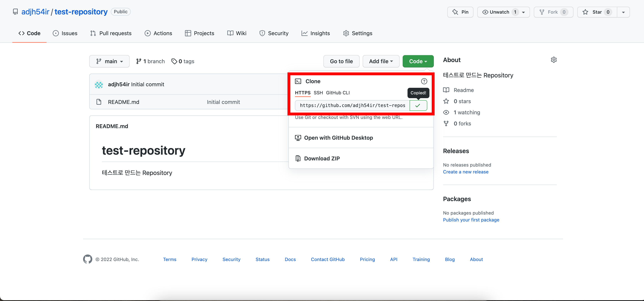
Task: Click the 1 branch icon link
Action: tap(150, 61)
